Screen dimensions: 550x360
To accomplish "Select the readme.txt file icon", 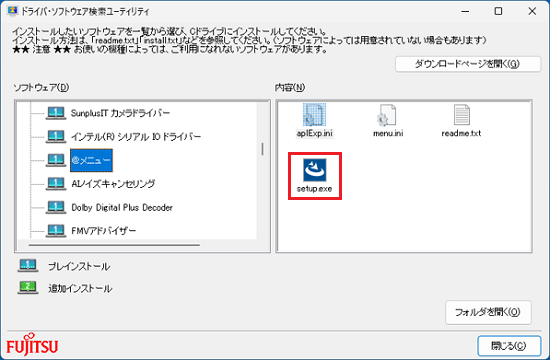I will click(x=462, y=115).
